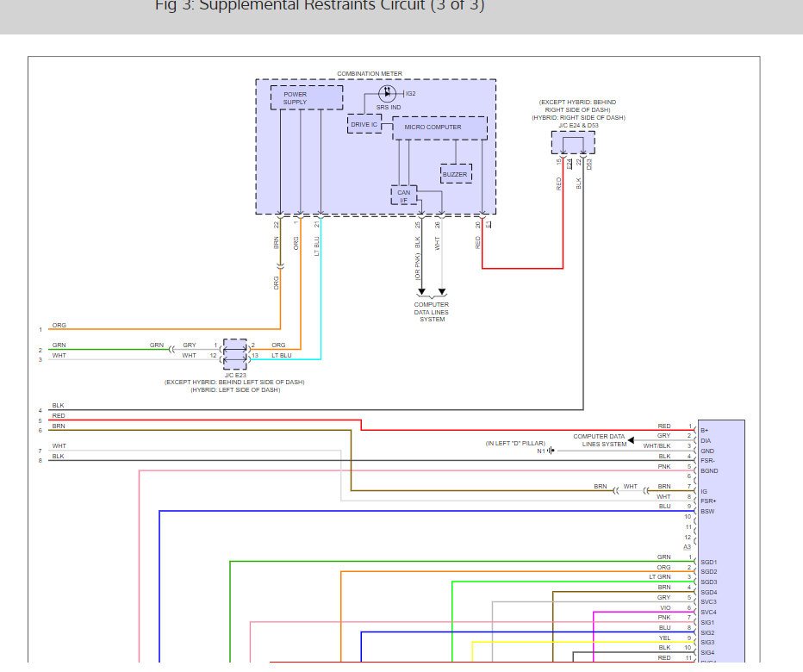The height and width of the screenshot is (672, 803).
Task: Click the 'FSR+' terminal label
Action: coord(708,501)
